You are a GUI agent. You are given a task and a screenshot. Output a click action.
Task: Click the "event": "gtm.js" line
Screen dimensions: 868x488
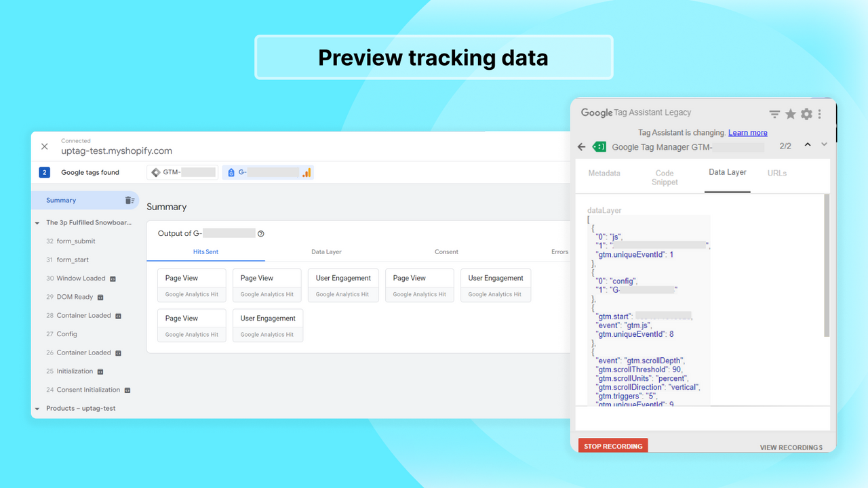point(624,325)
